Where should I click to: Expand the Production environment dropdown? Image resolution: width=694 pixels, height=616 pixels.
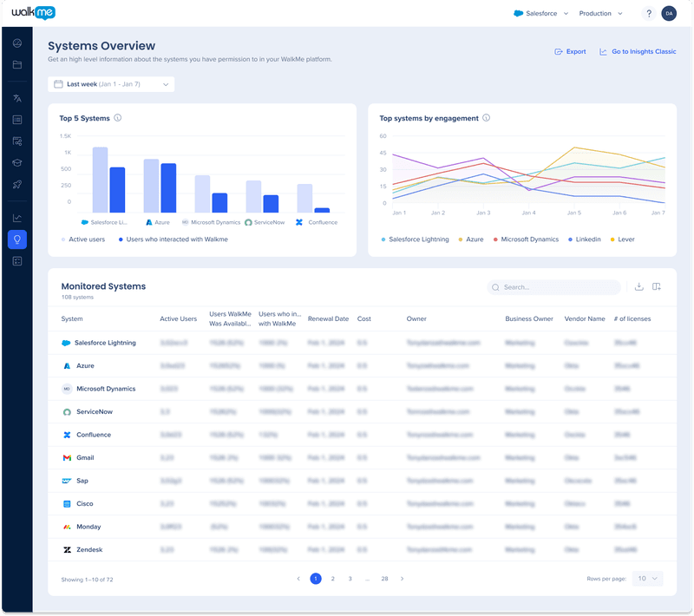pos(599,14)
